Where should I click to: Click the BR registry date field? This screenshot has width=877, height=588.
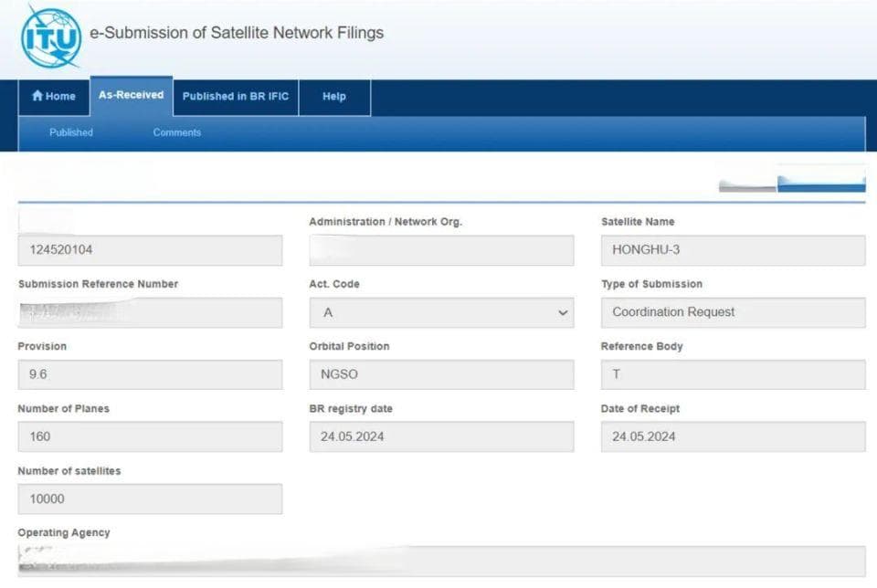tap(441, 436)
